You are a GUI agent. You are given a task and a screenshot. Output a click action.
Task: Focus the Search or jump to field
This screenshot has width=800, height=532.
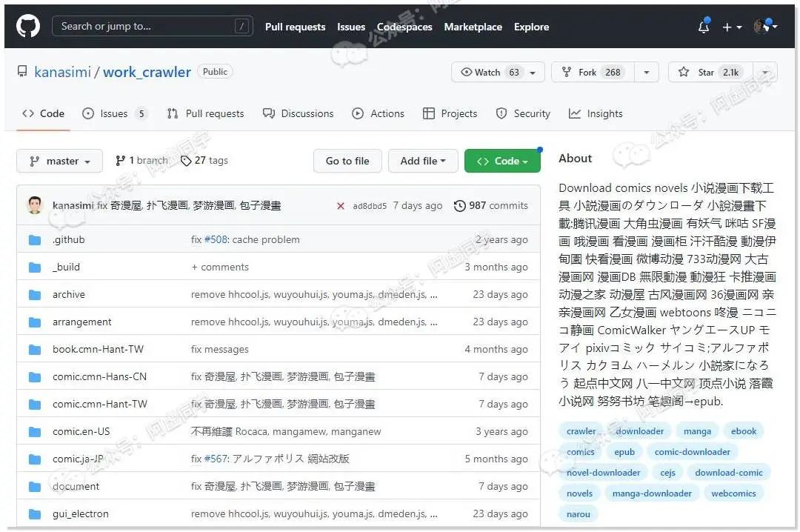tap(152, 26)
